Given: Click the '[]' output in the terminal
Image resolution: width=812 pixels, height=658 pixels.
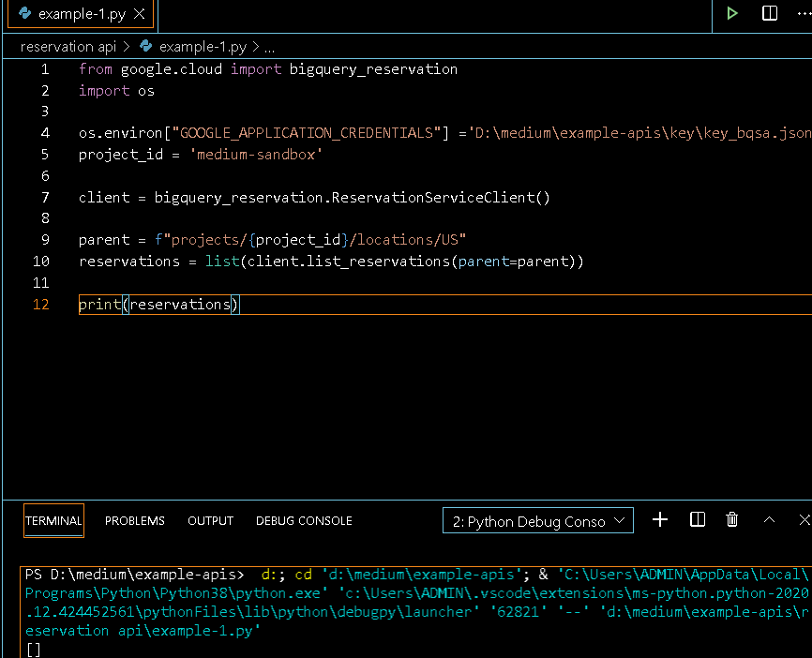Looking at the screenshot, I should point(33,650).
